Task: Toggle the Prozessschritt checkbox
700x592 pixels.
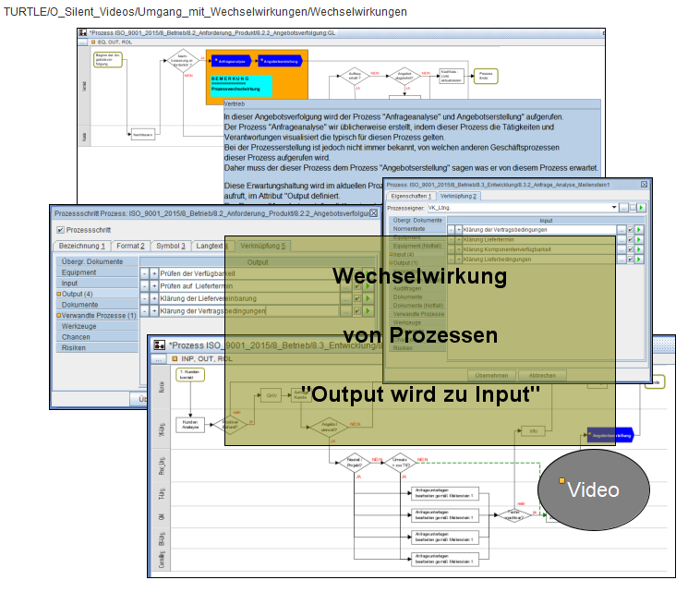Action: (x=60, y=230)
